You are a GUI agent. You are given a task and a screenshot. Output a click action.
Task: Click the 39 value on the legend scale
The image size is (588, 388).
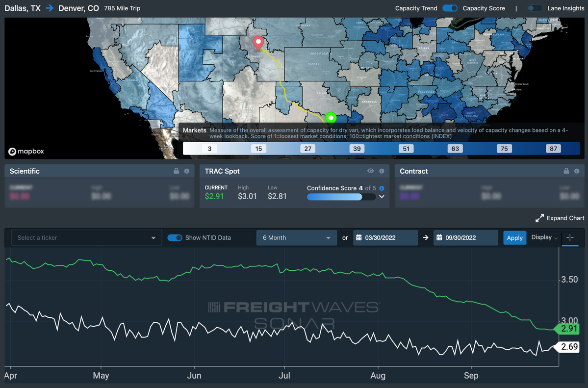[x=357, y=149]
